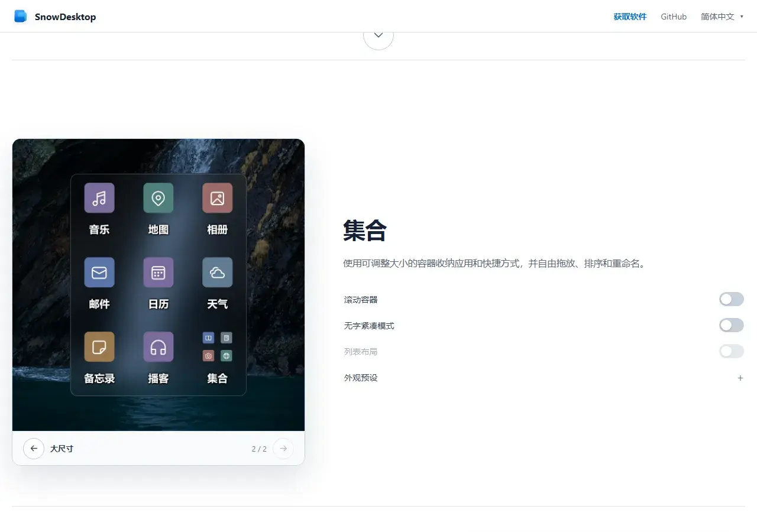Toggle the 列表布局 switch
Screen dimensions: 757x532
point(732,352)
